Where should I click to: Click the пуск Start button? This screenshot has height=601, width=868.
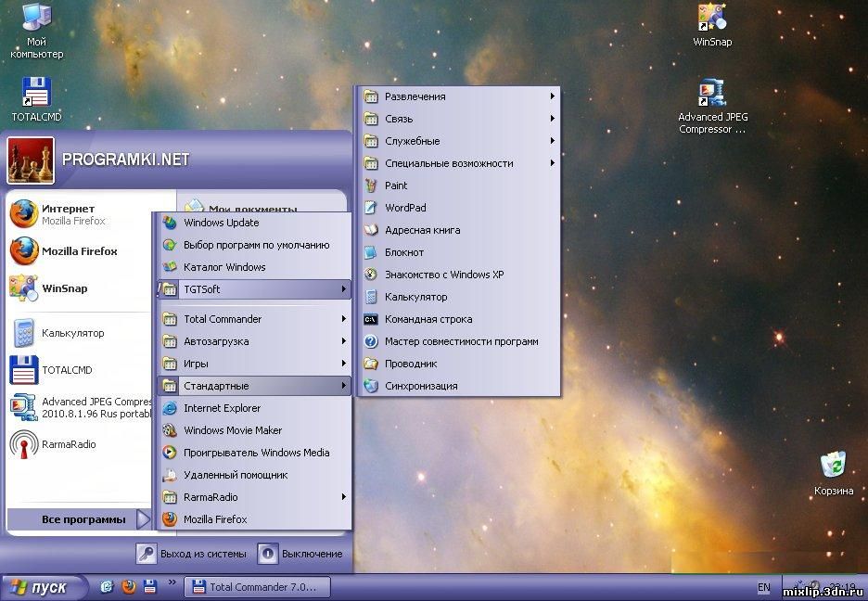coord(44,587)
